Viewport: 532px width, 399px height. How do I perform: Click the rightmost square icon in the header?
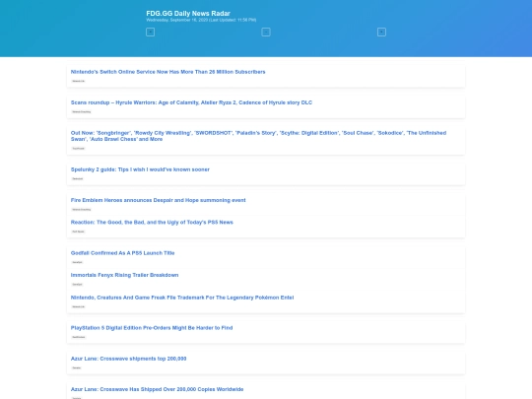[381, 33]
